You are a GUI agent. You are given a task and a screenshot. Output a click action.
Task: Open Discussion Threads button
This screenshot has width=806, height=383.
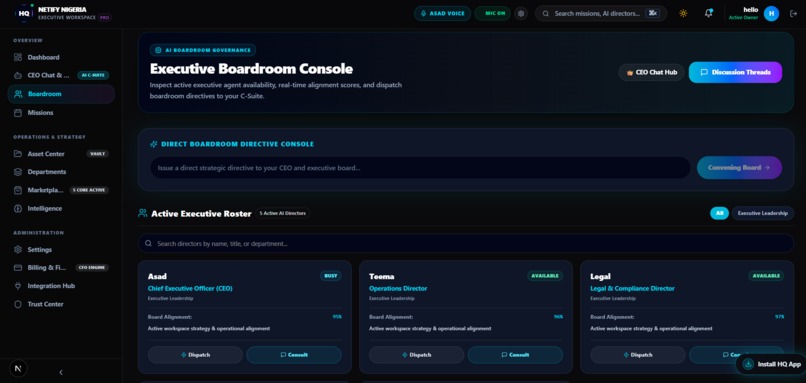point(736,72)
